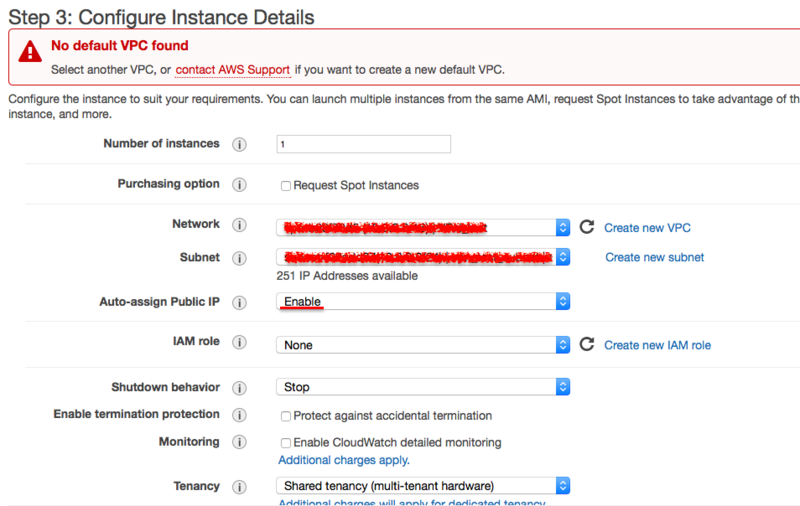
Task: Refresh the Network VPC list
Action: point(587,228)
